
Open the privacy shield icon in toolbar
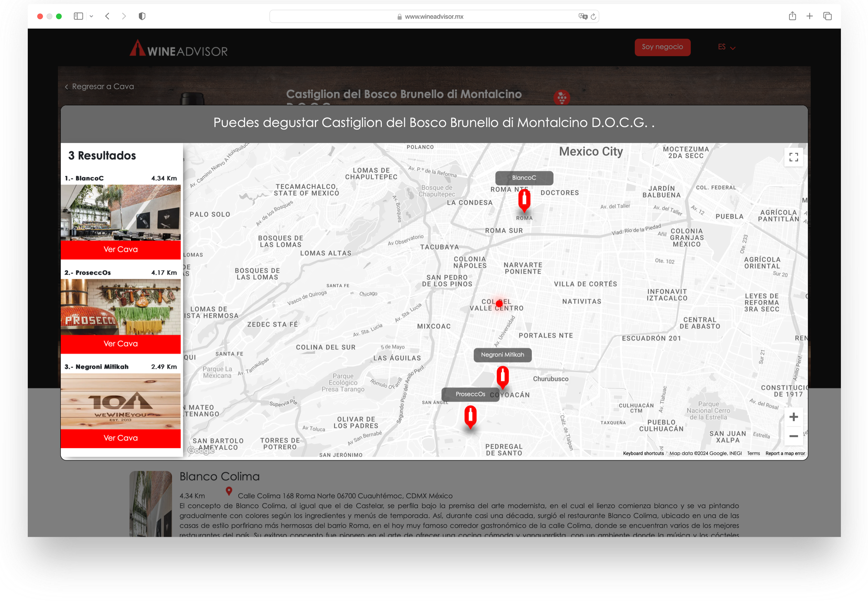click(142, 16)
